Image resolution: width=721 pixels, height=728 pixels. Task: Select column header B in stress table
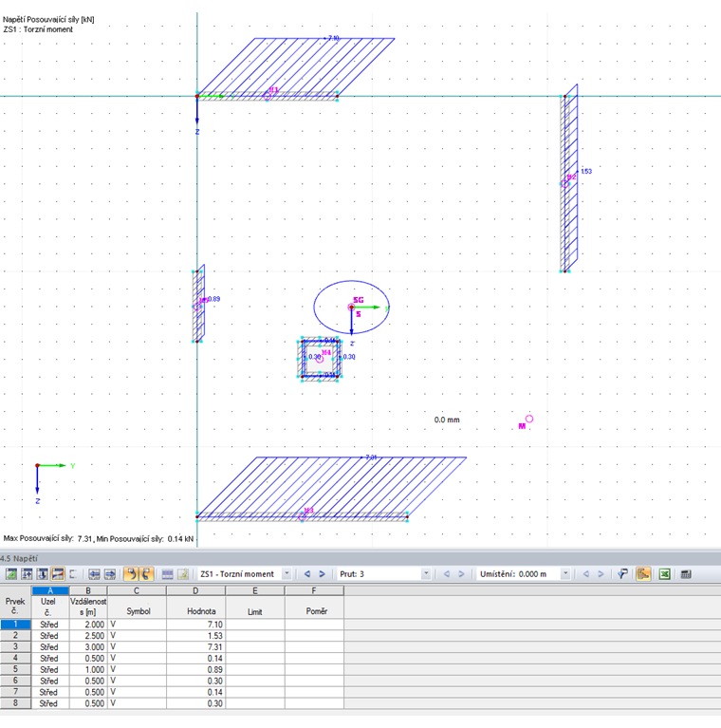pos(88,590)
